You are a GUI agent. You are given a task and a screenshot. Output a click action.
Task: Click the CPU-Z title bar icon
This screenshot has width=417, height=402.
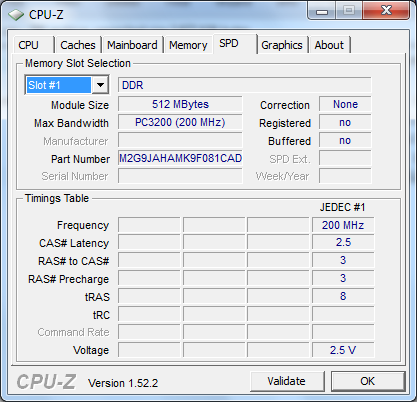coord(16,15)
